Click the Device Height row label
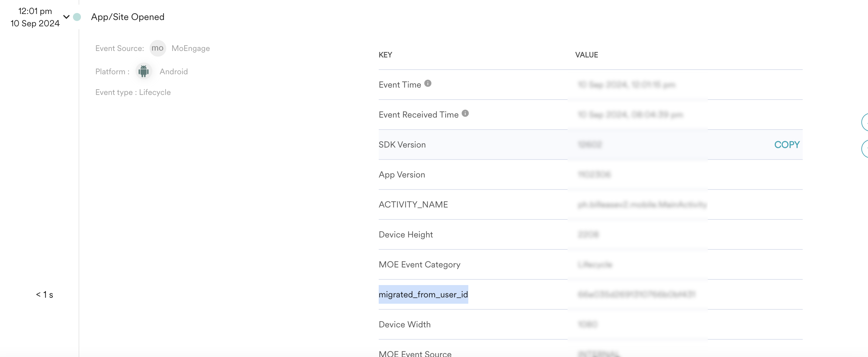Image resolution: width=868 pixels, height=357 pixels. pos(406,234)
